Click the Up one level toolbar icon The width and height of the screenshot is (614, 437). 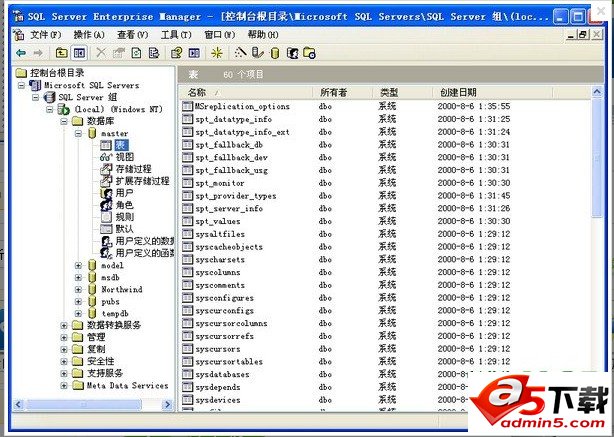click(61, 53)
